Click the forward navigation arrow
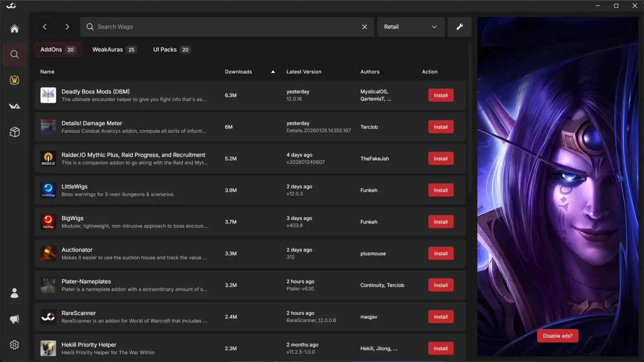This screenshot has width=644, height=362. pos(67,27)
